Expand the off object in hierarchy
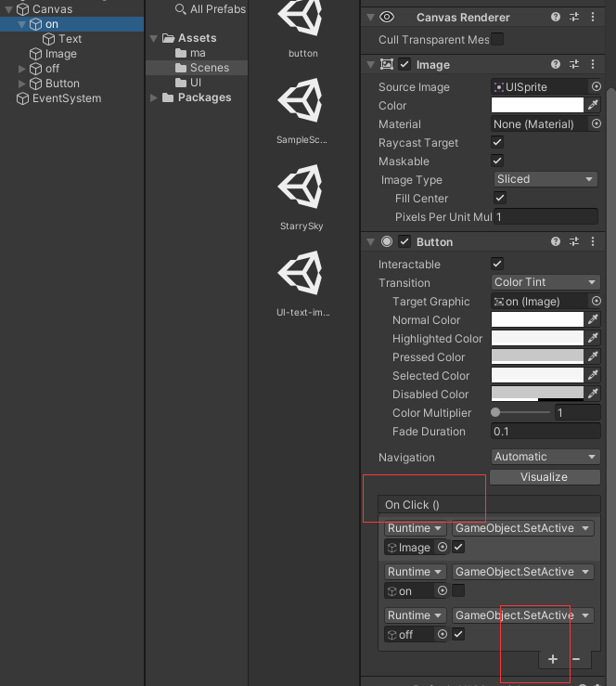Viewport: 616px width, 686px height. pyautogui.click(x=21, y=69)
